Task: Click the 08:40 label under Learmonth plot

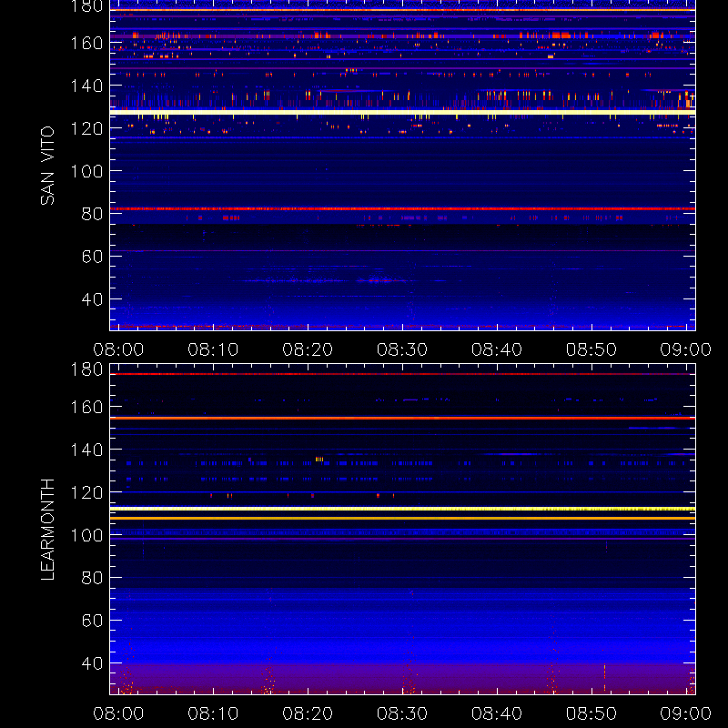Action: pos(497,713)
